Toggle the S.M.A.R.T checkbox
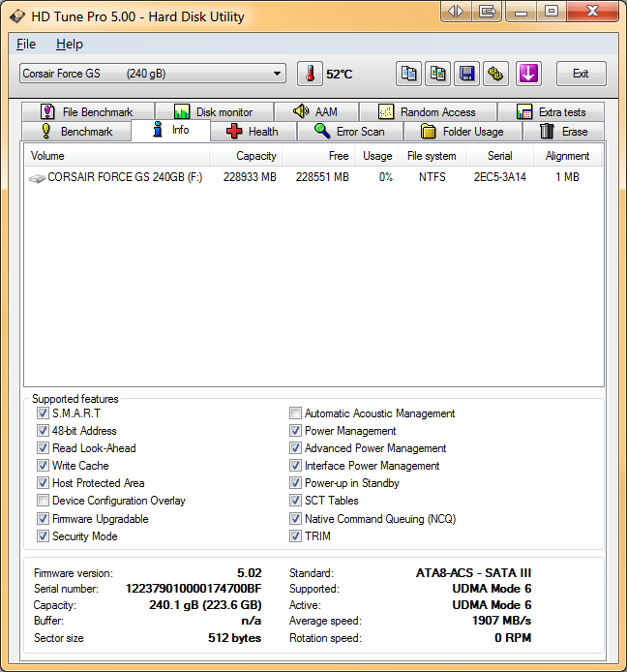Screen dimensions: 627x672 pos(43,413)
